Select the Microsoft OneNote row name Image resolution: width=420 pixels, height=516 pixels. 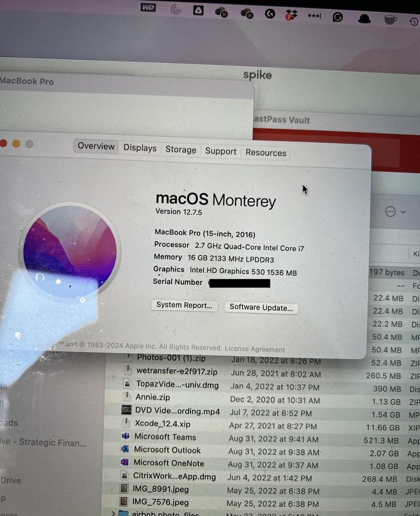tap(169, 463)
